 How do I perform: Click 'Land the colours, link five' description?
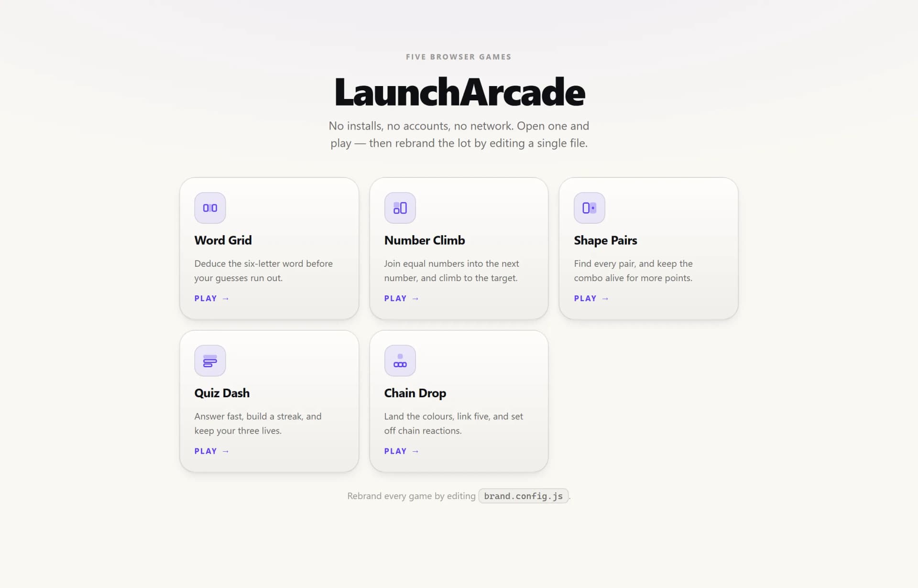point(453,424)
